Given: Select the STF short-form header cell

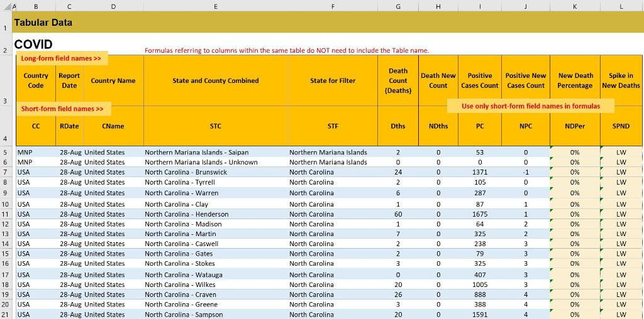Looking at the screenshot, I should click(x=332, y=126).
